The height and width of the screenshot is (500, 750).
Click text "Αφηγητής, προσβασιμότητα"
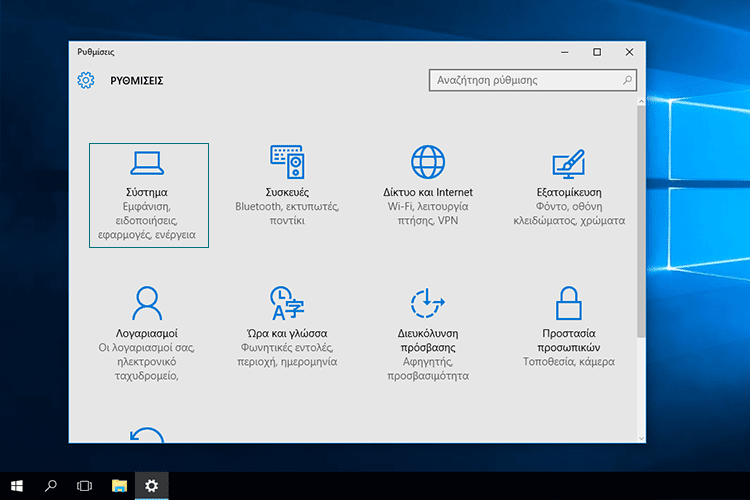(x=428, y=369)
